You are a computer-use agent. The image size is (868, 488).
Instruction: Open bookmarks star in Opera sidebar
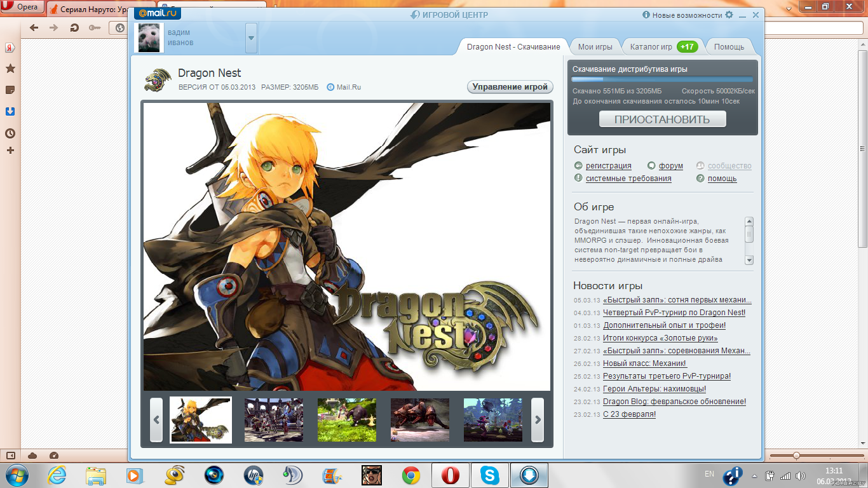10,69
